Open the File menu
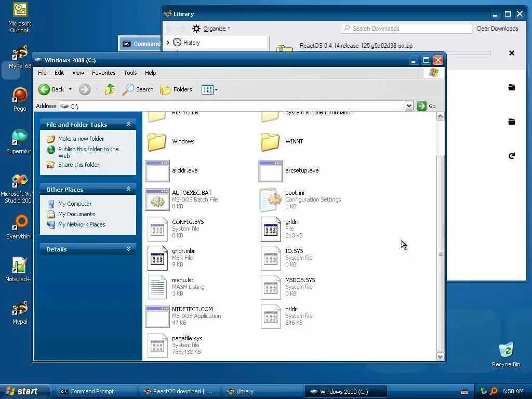 [42, 73]
